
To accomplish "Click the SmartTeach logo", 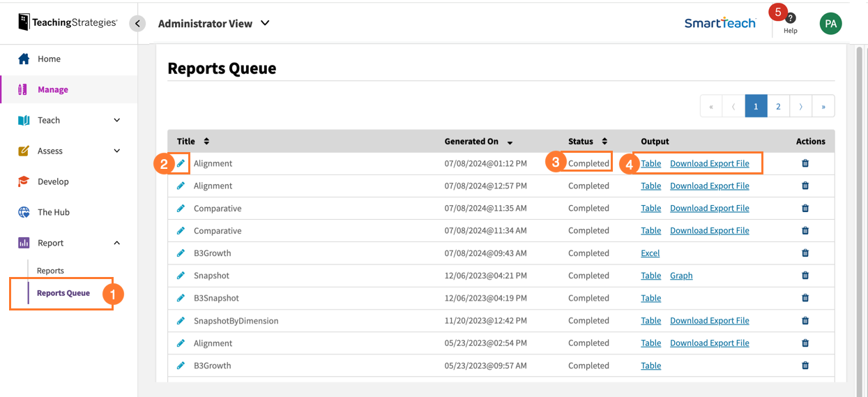I will tap(719, 23).
